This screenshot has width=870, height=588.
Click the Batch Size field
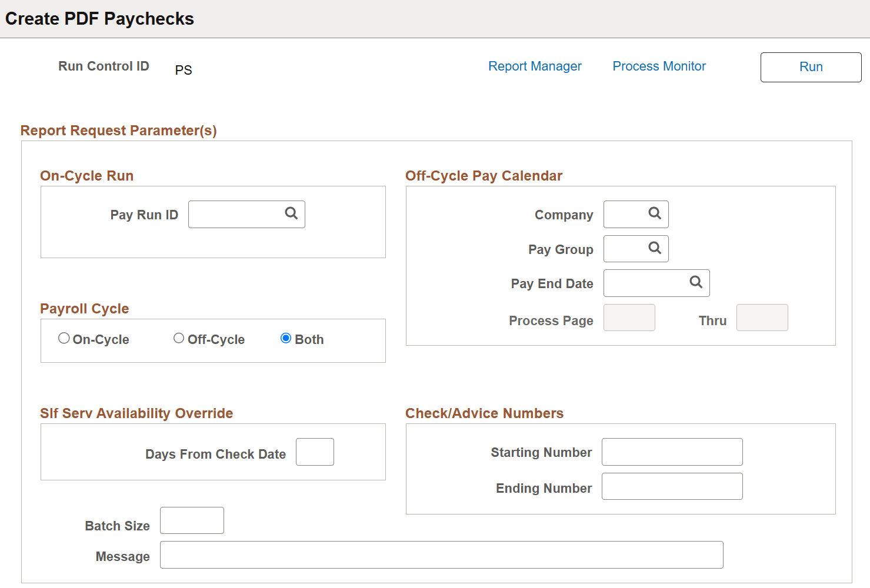click(191, 520)
